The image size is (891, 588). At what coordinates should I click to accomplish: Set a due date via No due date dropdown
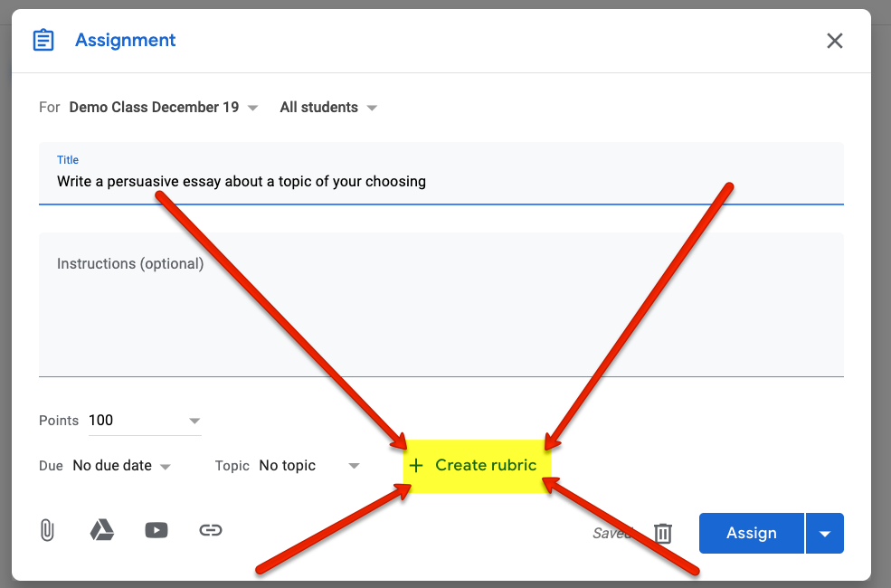pos(119,465)
